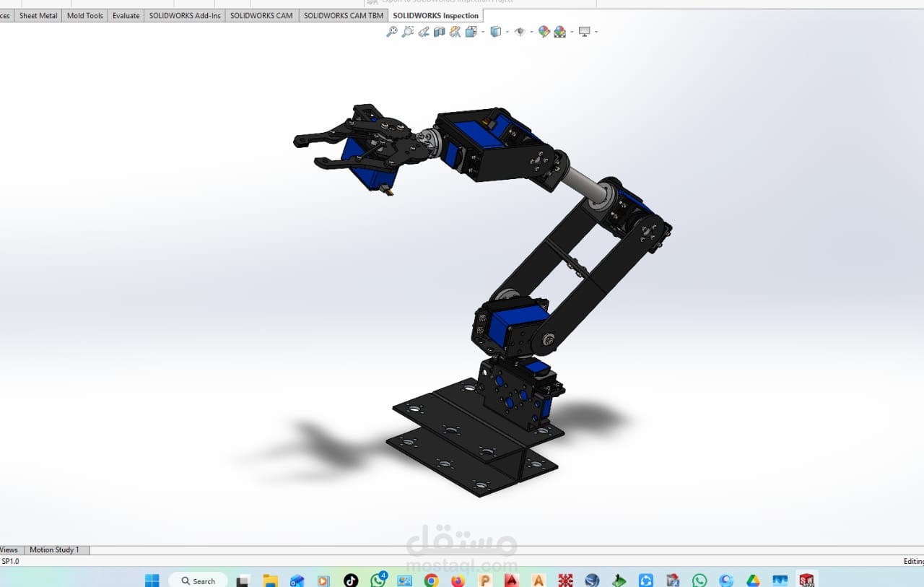Click the taskbar Search box
Image resolution: width=924 pixels, height=587 pixels.
[x=198, y=581]
